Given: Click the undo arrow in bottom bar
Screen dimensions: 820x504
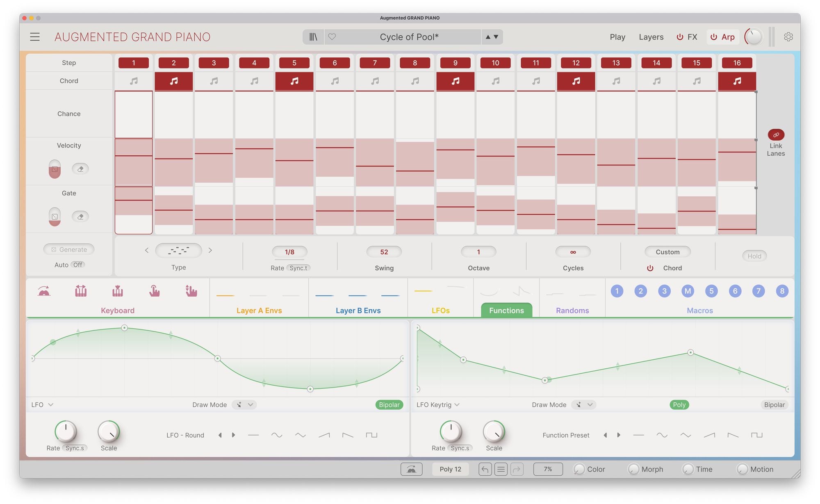Looking at the screenshot, I should (x=485, y=469).
